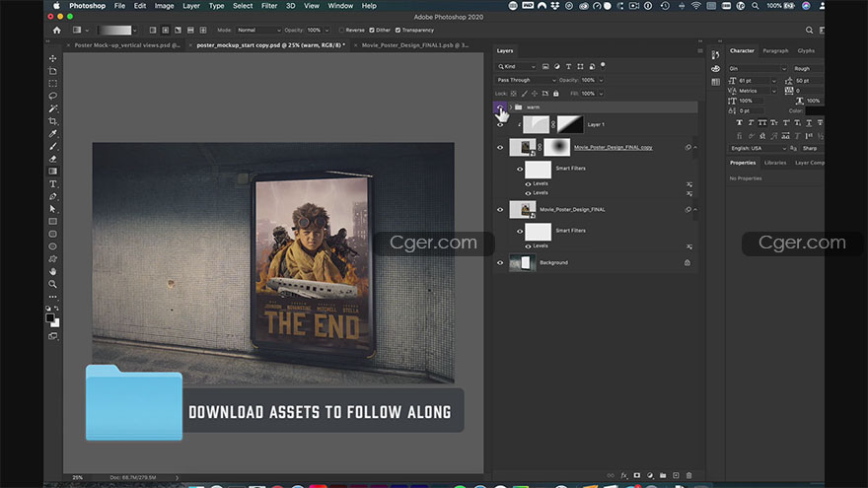Open the layer filter Kind dropdown
Screen dimensions: 868x488
[x=517, y=66]
